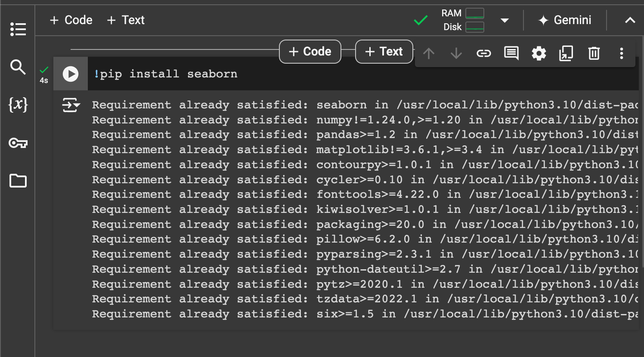View RAM and Disk resource usage
The width and height of the screenshot is (644, 357).
(463, 20)
